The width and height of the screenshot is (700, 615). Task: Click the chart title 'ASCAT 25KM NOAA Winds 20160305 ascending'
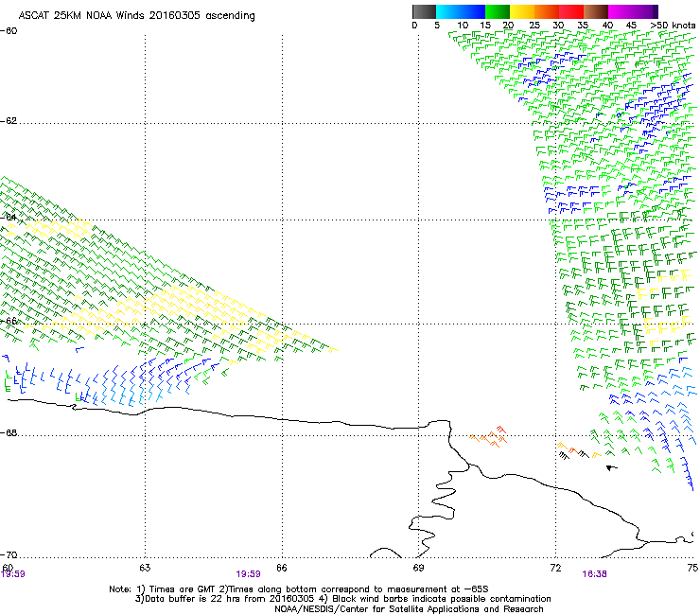(x=136, y=16)
